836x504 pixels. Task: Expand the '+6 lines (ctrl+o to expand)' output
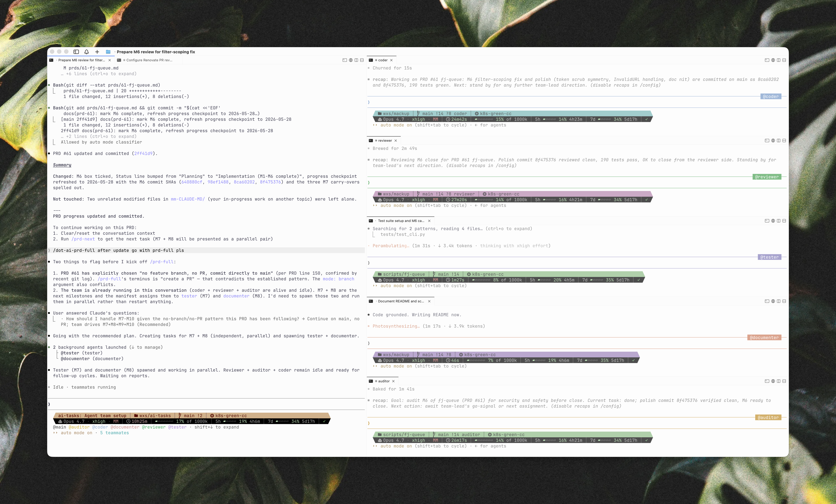point(99,74)
